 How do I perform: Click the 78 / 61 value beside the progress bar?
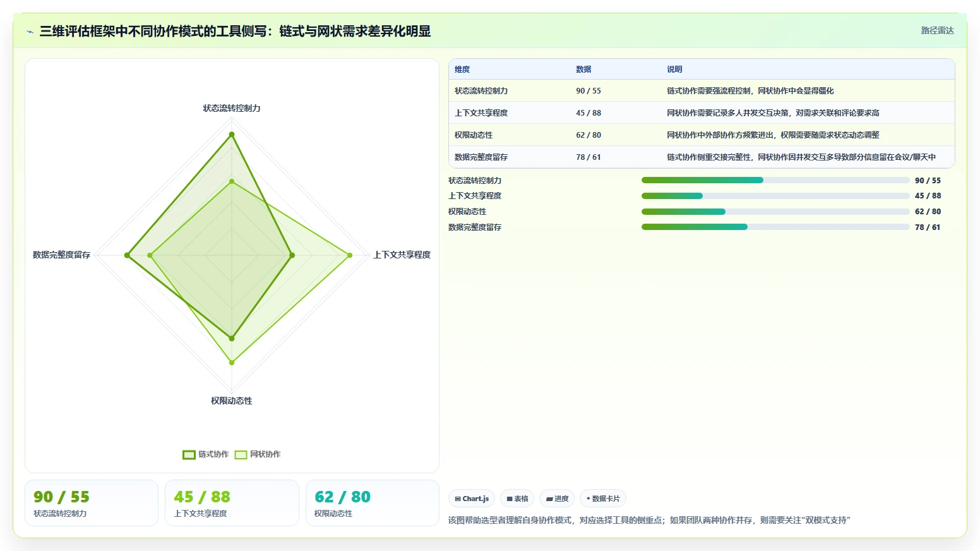pos(928,227)
